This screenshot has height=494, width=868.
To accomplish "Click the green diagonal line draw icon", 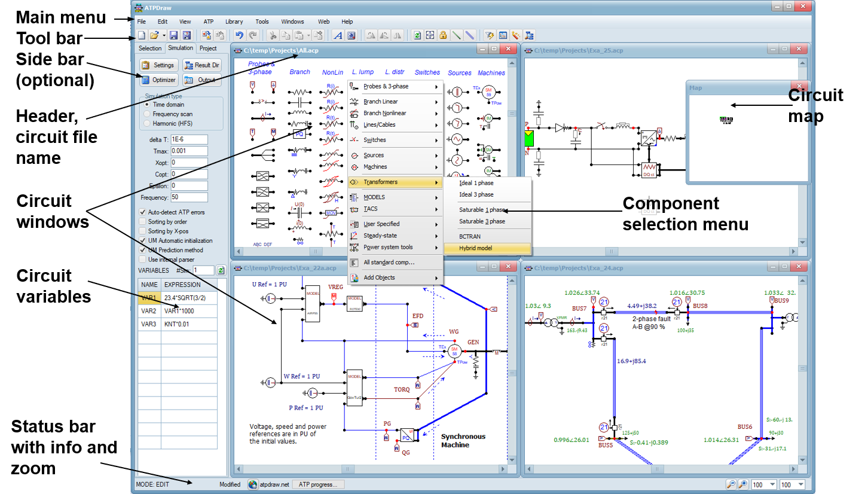I will pos(456,35).
